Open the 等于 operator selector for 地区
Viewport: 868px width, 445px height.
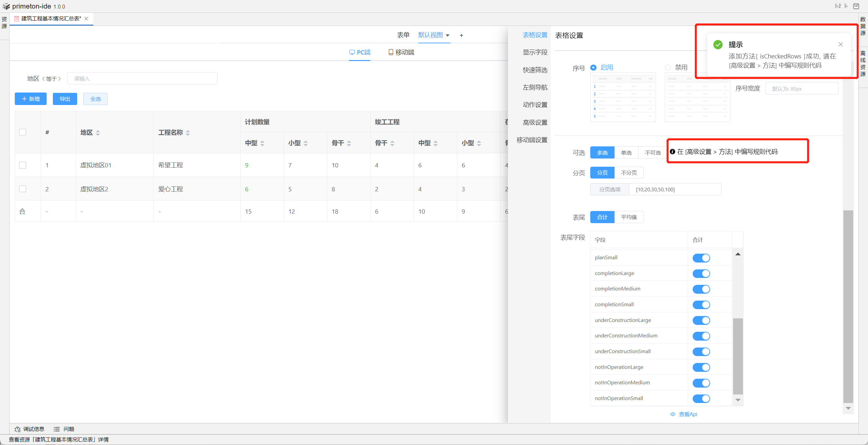pos(52,79)
